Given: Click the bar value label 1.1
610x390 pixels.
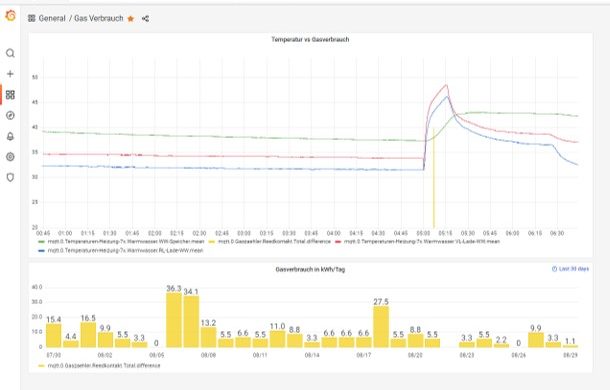Looking at the screenshot, I should pos(570,341).
